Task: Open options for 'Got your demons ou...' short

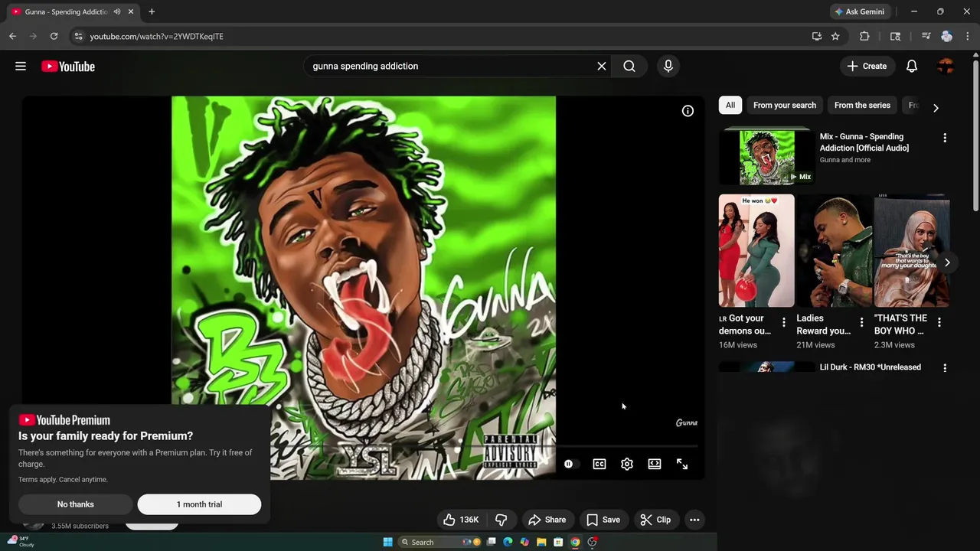Action: (x=784, y=322)
